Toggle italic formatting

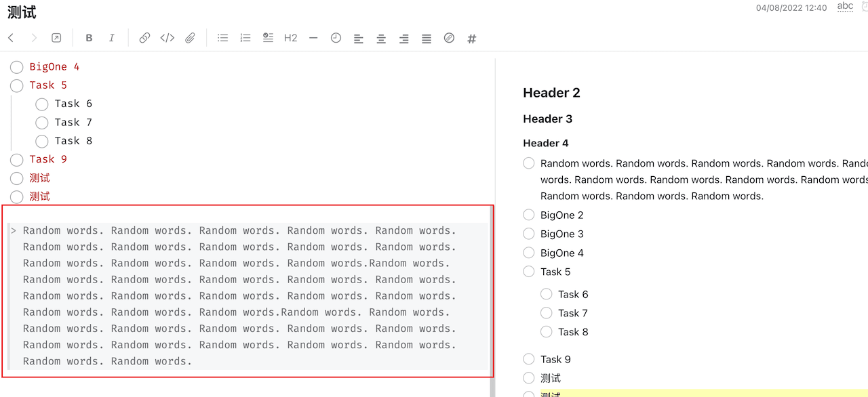click(112, 38)
